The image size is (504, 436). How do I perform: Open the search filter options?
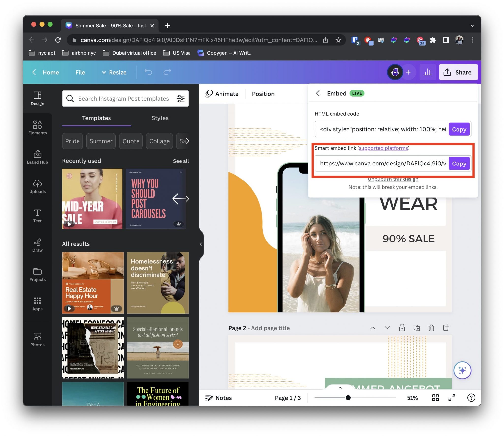tap(180, 99)
